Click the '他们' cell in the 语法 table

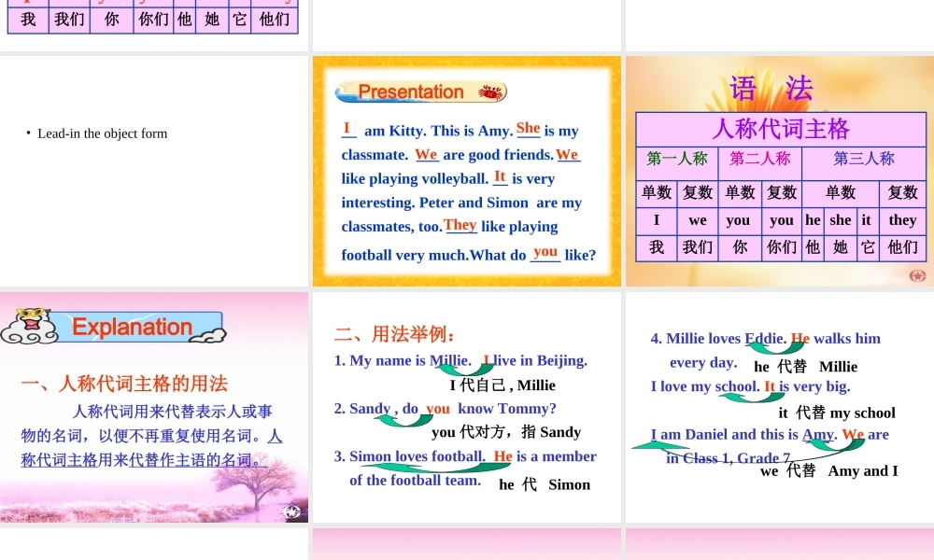click(902, 247)
